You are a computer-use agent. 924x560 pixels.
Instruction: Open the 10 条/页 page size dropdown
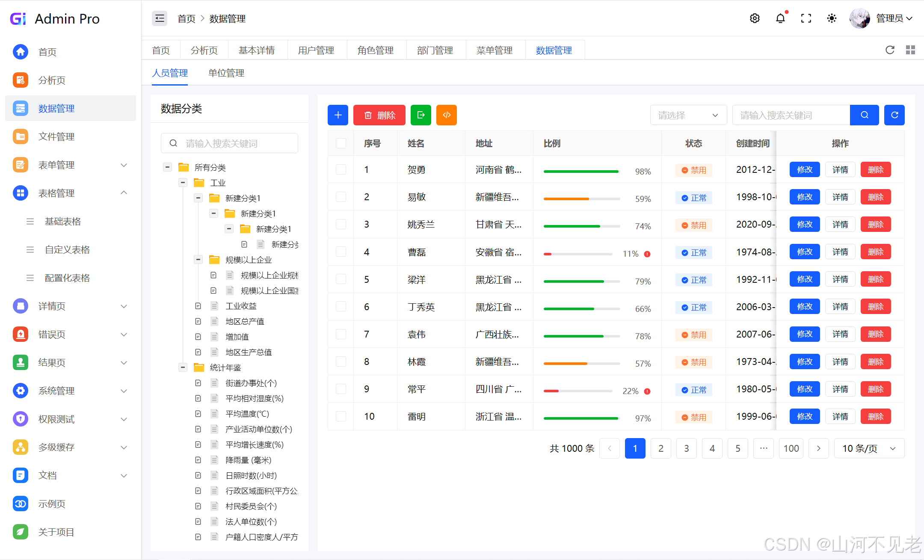pyautogui.click(x=868, y=448)
